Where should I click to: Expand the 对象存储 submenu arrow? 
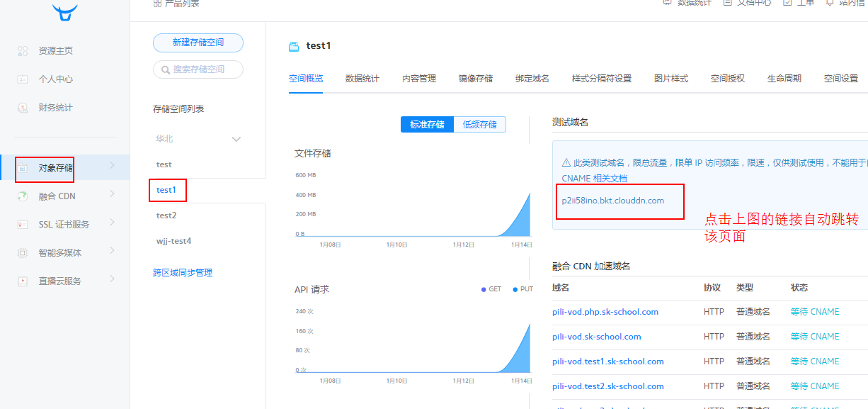[112, 167]
